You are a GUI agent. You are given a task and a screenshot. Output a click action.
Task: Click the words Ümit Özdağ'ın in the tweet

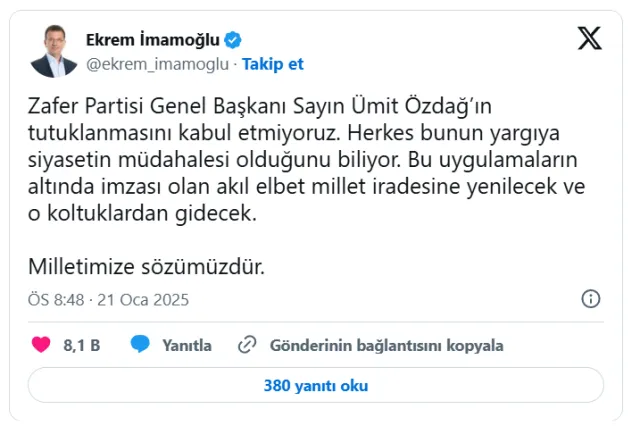(422, 106)
